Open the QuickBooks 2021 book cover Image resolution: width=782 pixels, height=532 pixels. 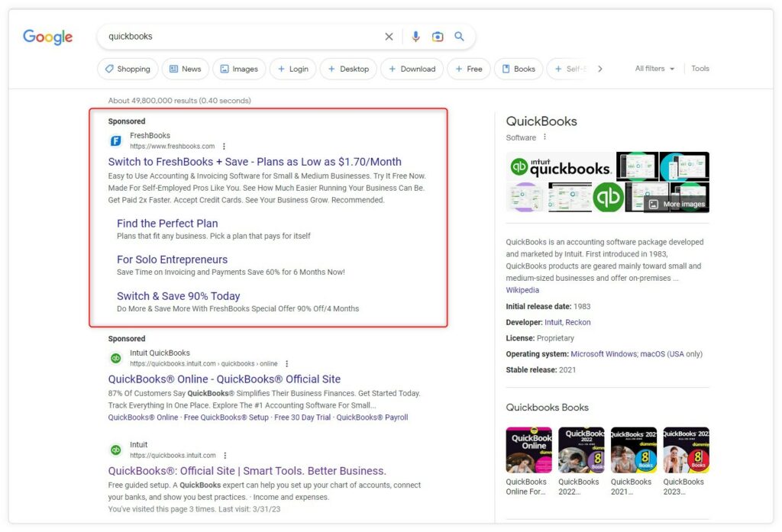(x=634, y=450)
